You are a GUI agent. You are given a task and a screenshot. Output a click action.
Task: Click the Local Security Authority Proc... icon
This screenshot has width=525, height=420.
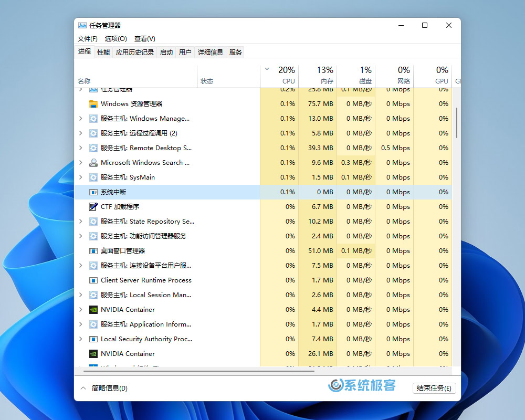click(93, 339)
